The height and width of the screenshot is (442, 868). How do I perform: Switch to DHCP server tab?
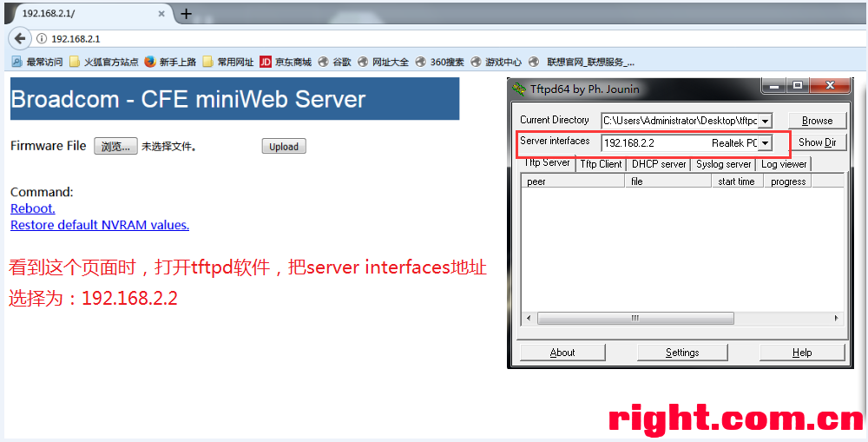[659, 164]
